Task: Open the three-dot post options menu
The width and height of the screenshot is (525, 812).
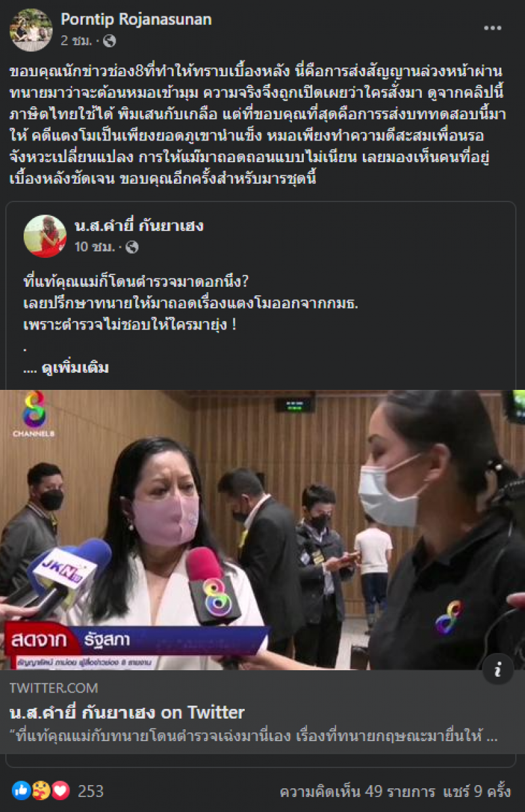Action: coord(493,28)
